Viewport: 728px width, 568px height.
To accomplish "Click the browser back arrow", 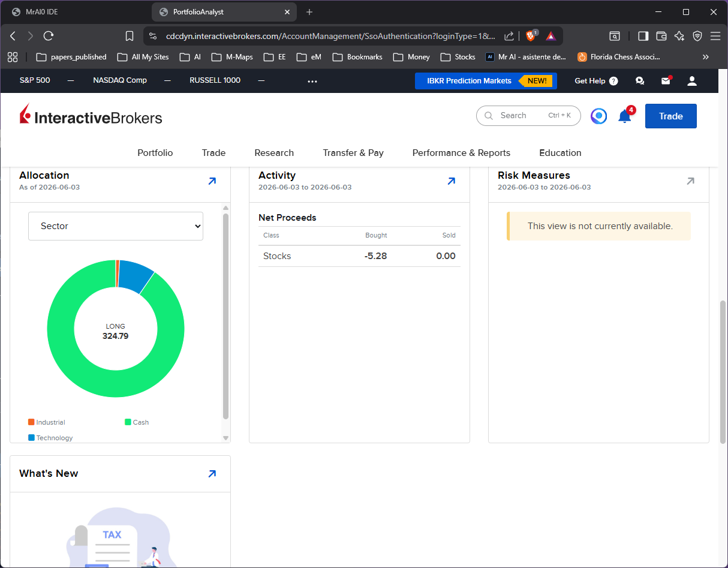I will click(13, 36).
